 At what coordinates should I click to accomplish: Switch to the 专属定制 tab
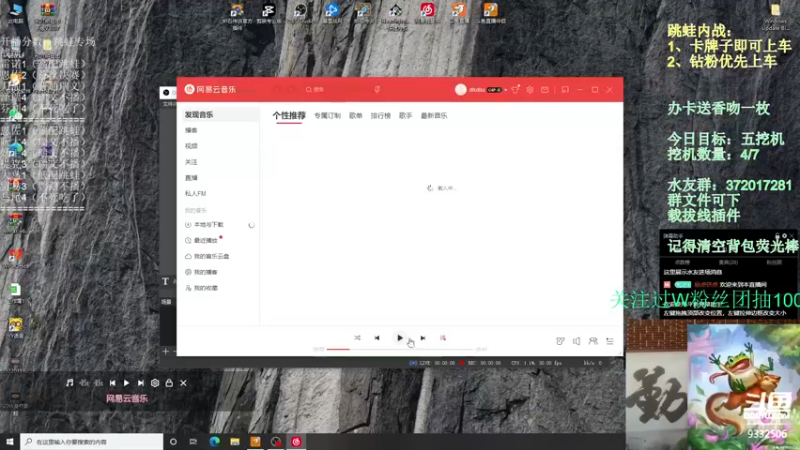(327, 116)
